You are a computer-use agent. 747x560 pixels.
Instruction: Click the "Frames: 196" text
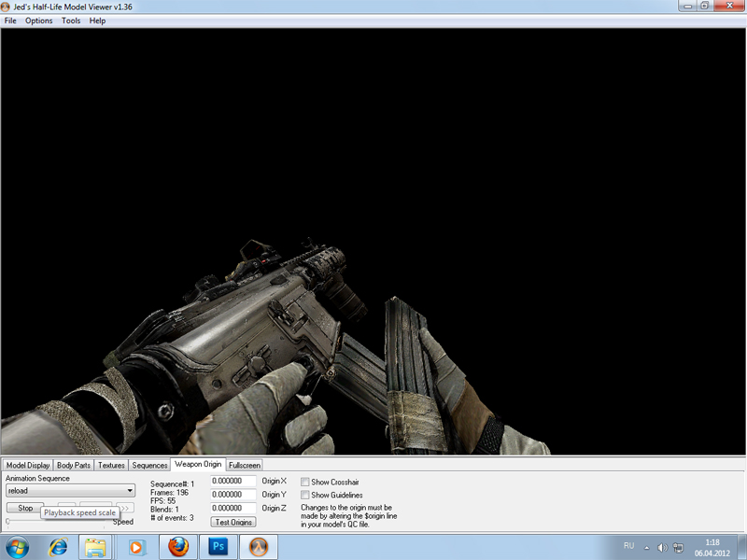tap(170, 493)
